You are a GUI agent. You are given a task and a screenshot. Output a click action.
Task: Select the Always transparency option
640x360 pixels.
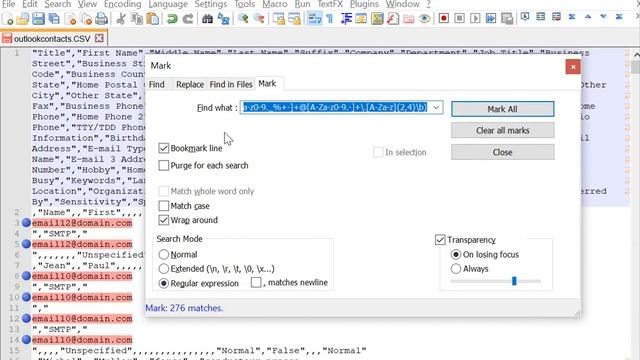tap(456, 269)
